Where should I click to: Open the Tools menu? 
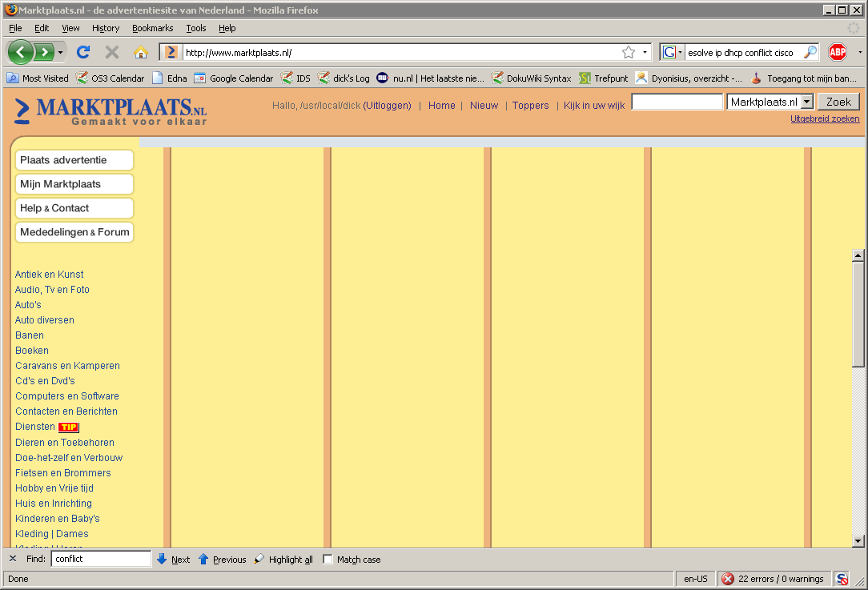196,28
